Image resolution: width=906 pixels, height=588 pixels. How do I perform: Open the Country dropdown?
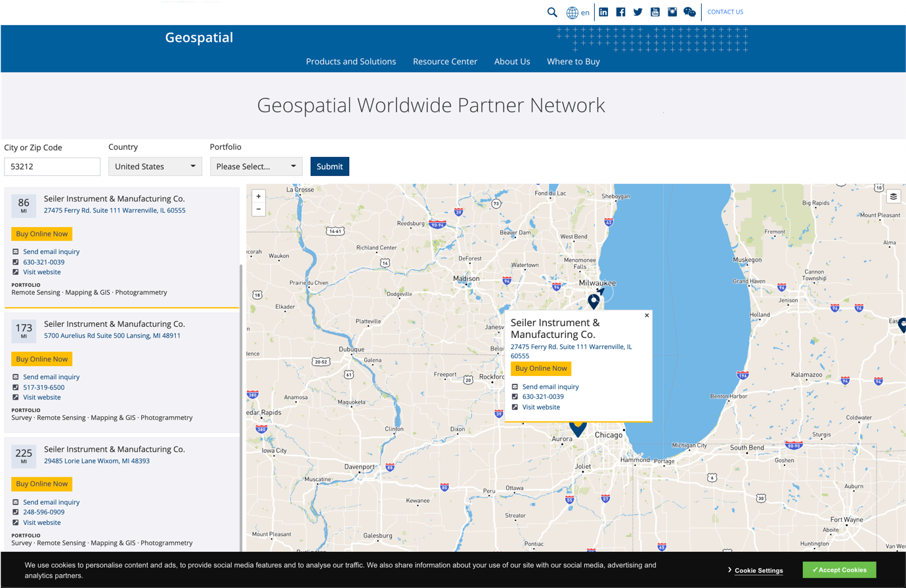point(155,166)
